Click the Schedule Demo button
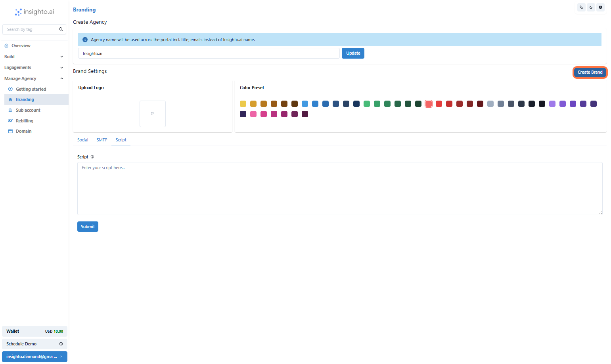Viewport: 611px width, 364px height. point(34,344)
